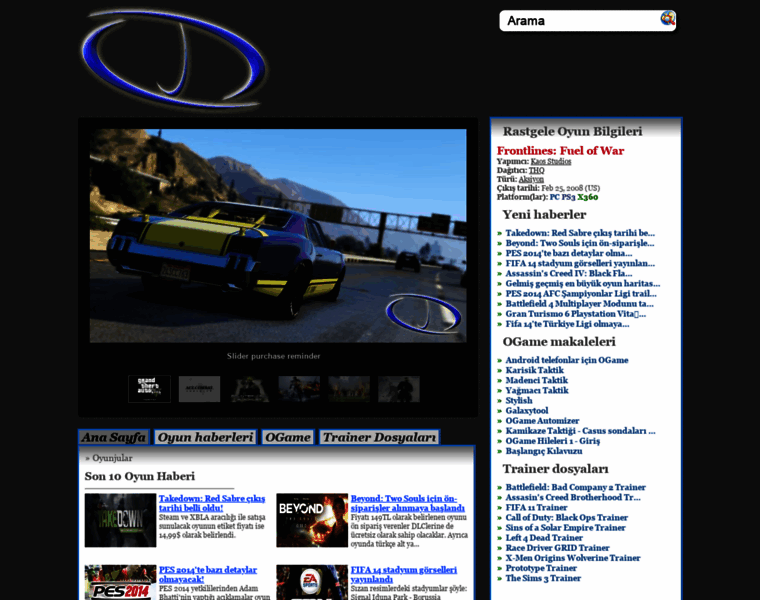Select the third slider thumbnail
The image size is (760, 600).
(x=249, y=389)
